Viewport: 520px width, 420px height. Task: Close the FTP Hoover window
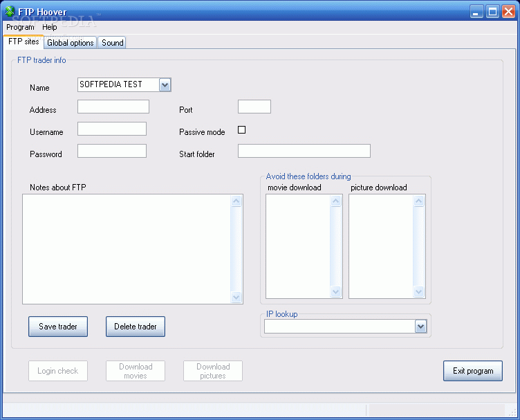[x=508, y=12]
